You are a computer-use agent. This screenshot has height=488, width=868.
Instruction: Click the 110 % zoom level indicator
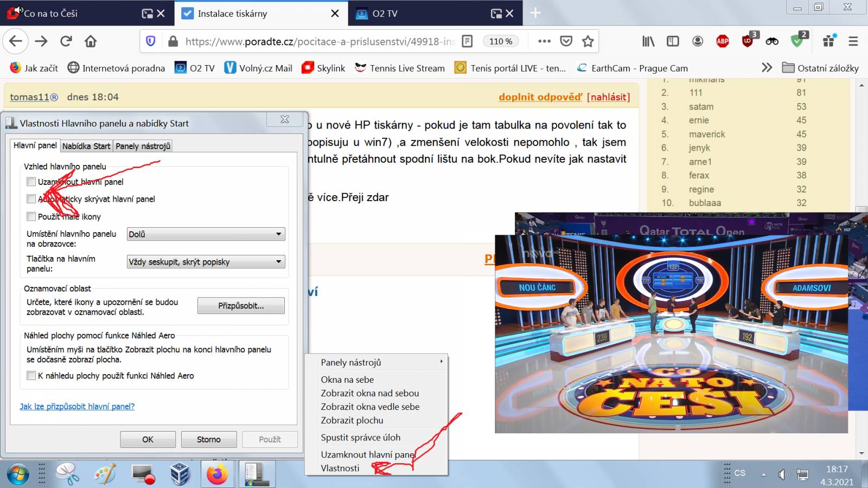[x=501, y=41]
